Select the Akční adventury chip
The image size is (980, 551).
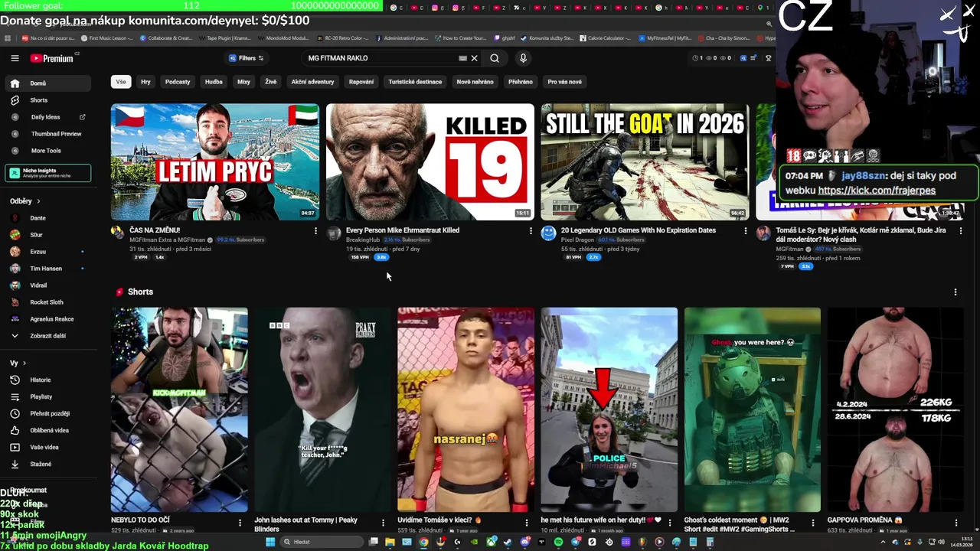[x=312, y=82]
